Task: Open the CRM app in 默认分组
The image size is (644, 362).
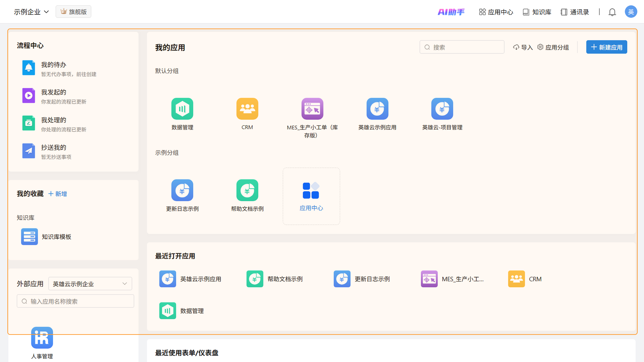Action: tap(247, 109)
